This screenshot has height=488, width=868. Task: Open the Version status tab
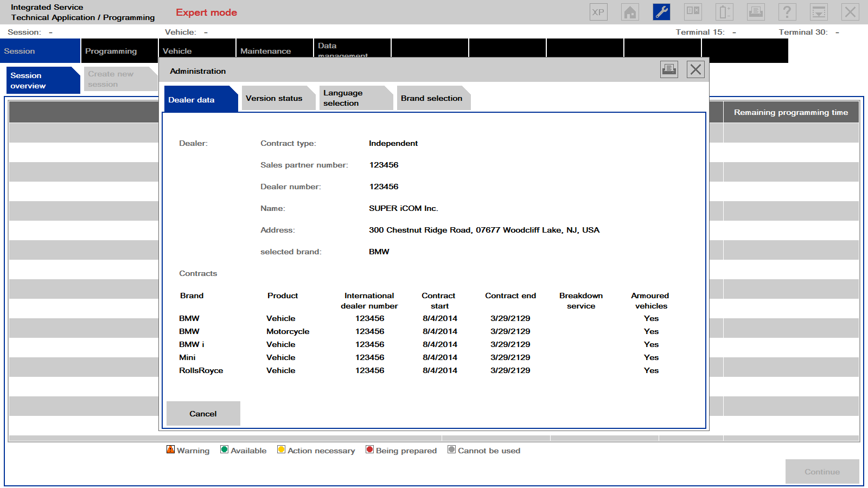[278, 98]
